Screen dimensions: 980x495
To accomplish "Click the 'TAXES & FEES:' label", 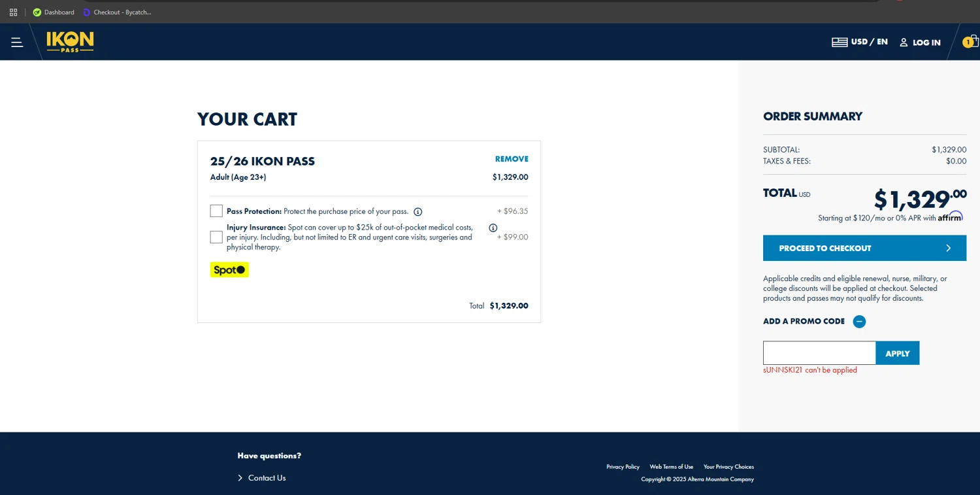I will [787, 162].
